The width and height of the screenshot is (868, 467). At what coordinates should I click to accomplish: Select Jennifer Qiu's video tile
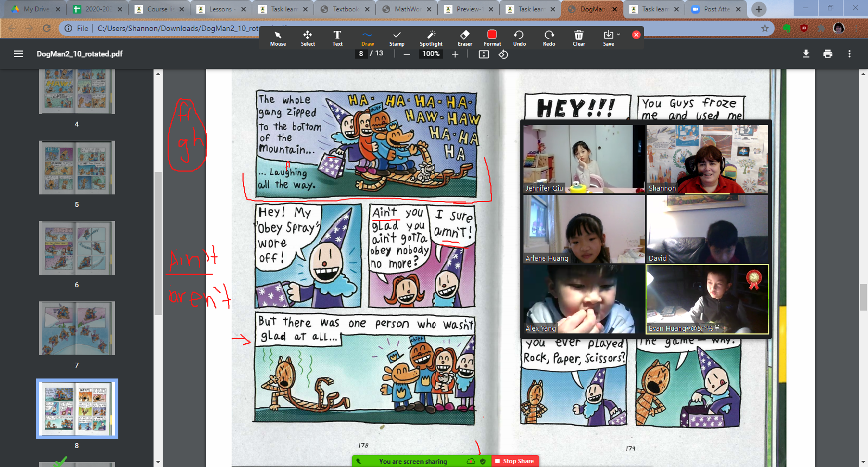coord(584,159)
